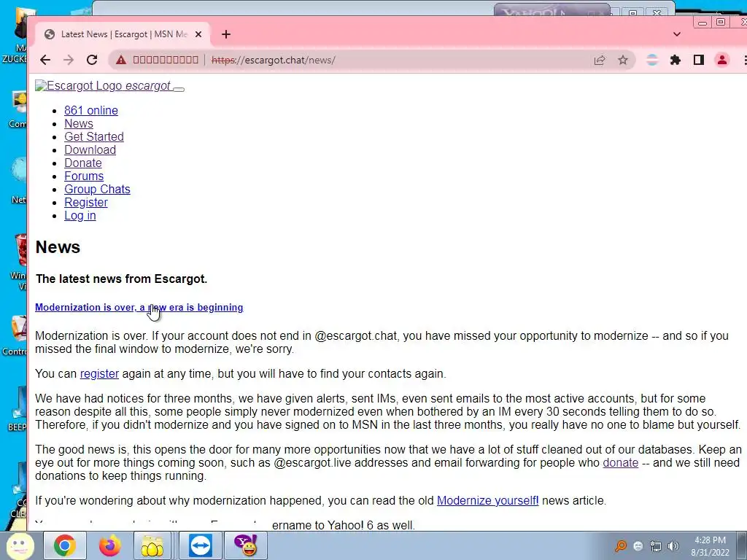The height and width of the screenshot is (560, 747).
Task: Open the Donate nav link
Action: [83, 163]
